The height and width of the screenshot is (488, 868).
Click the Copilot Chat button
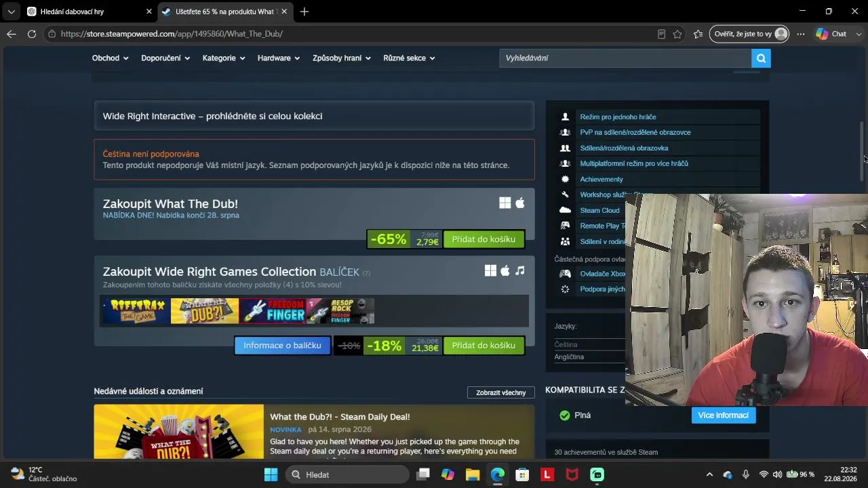[831, 34]
